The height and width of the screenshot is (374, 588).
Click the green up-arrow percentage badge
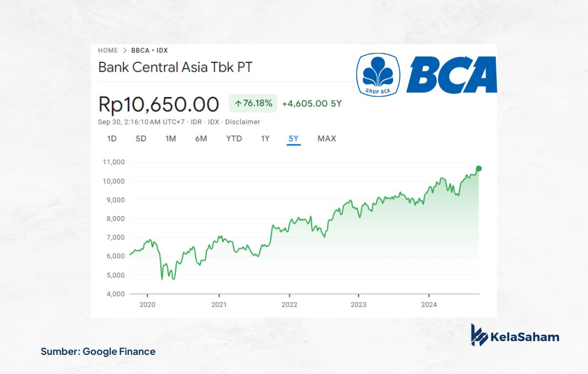[x=253, y=103]
